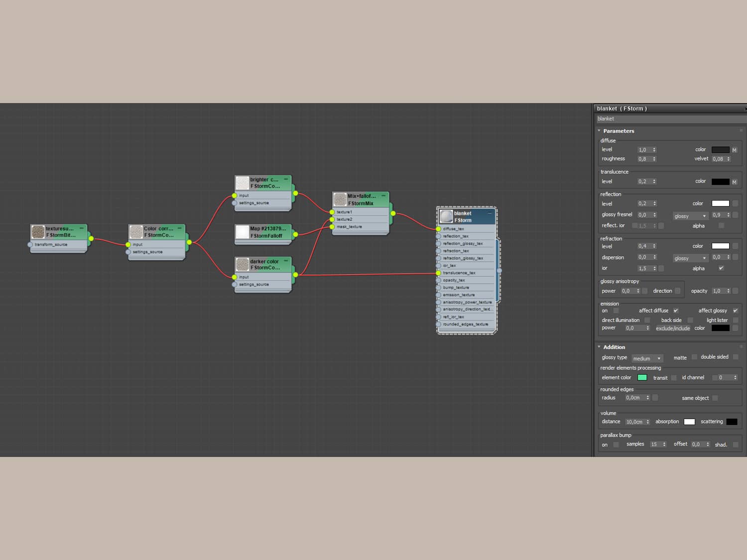Click the output socket of darker color node
The height and width of the screenshot is (560, 747).
pos(295,275)
